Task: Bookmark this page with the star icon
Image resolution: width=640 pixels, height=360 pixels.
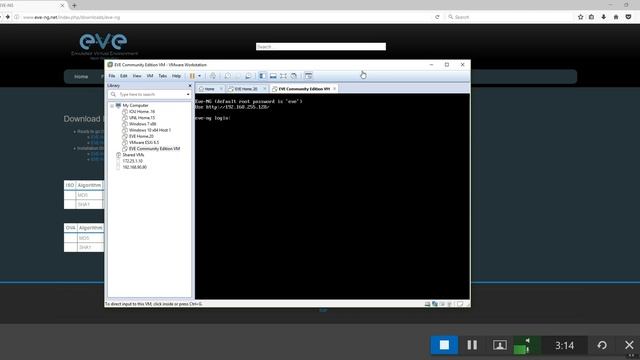Action: pos(580,17)
